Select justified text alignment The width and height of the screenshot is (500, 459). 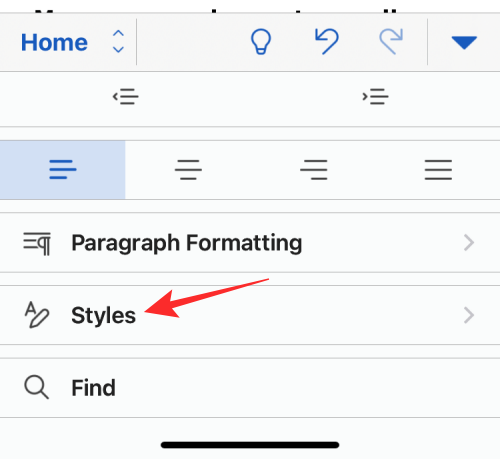click(x=438, y=170)
